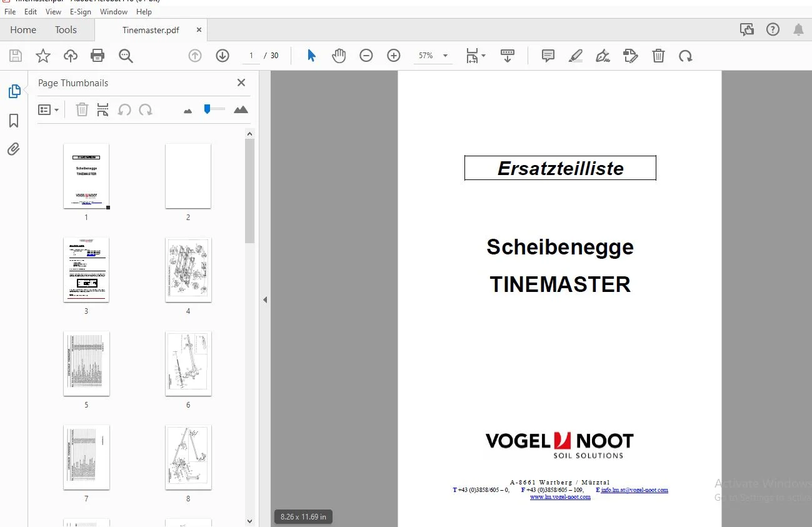Click the Ersatzteilliste title box
This screenshot has height=527, width=812.
pyautogui.click(x=560, y=168)
